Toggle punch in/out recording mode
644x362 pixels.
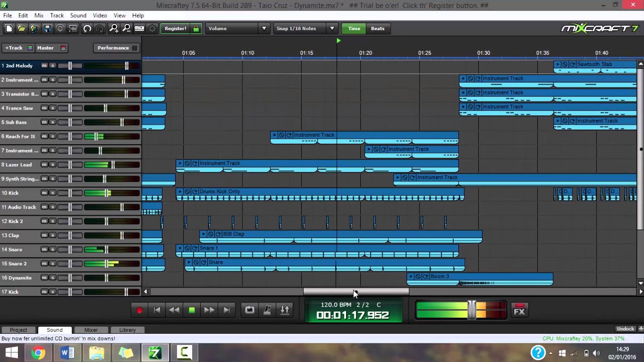coord(285,310)
